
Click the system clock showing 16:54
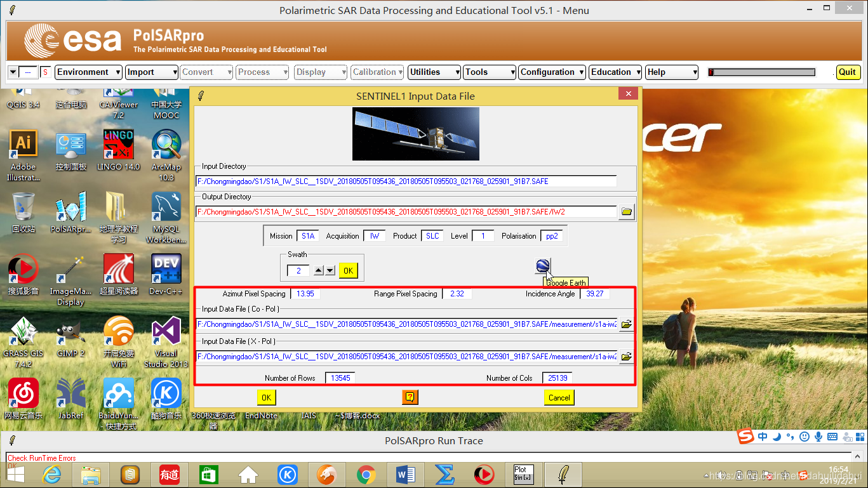click(838, 470)
